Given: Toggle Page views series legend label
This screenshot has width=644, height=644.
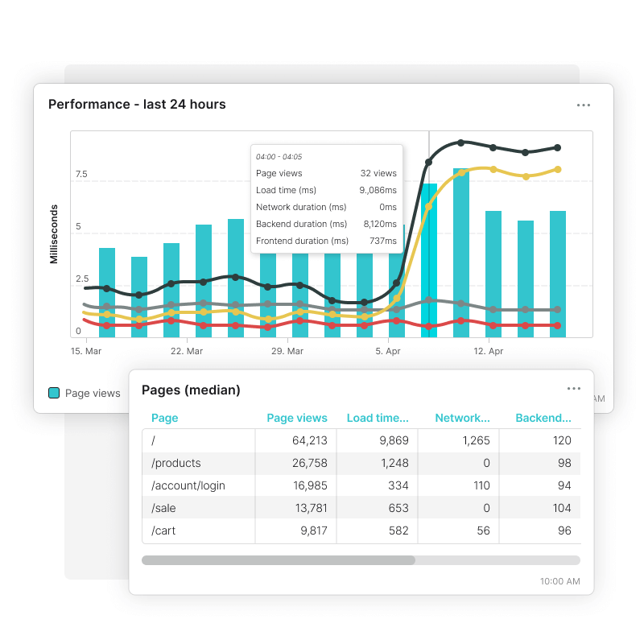Looking at the screenshot, I should (92, 394).
